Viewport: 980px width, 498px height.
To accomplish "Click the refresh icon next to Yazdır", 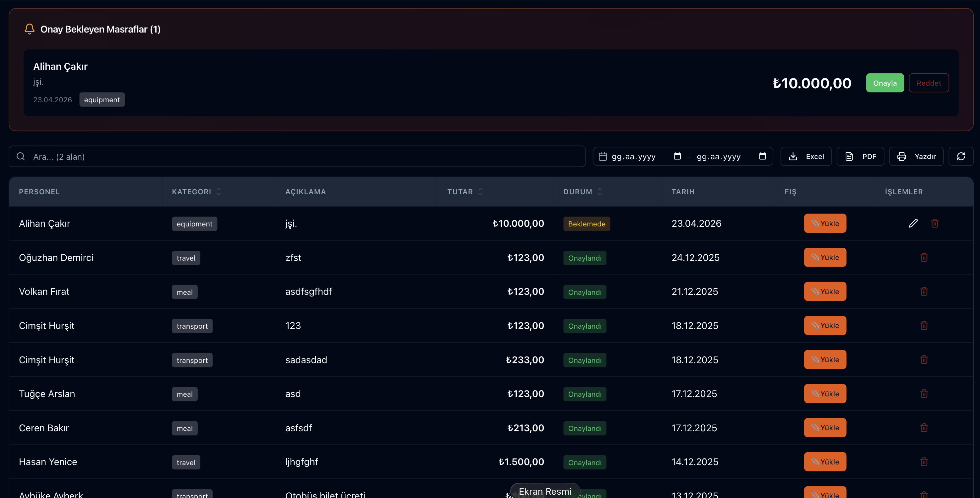I will pyautogui.click(x=961, y=156).
